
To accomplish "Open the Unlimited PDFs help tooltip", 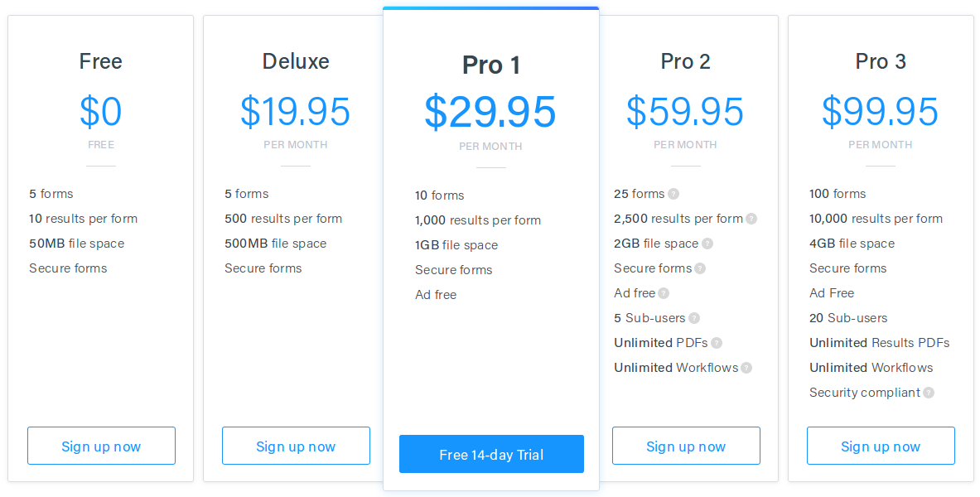I will coord(716,342).
